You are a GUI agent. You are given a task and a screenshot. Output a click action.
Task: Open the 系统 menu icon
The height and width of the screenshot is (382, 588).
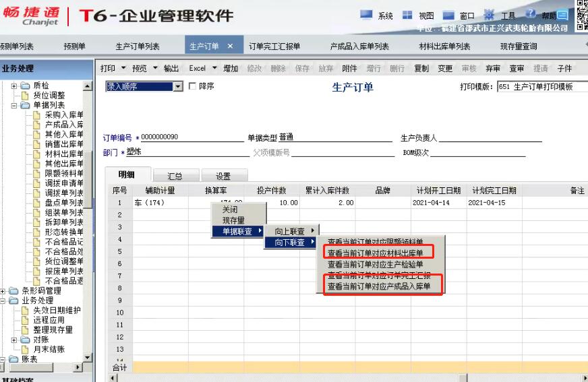point(366,15)
